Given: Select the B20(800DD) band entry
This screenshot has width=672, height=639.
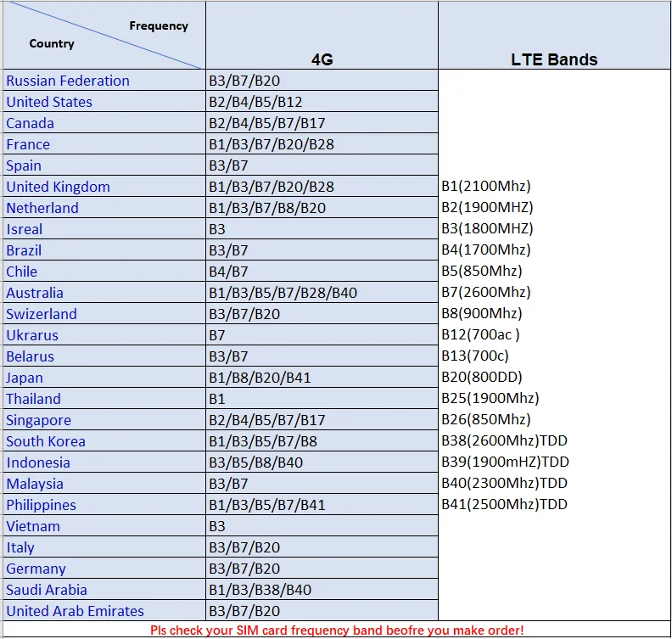Looking at the screenshot, I should (x=482, y=377).
